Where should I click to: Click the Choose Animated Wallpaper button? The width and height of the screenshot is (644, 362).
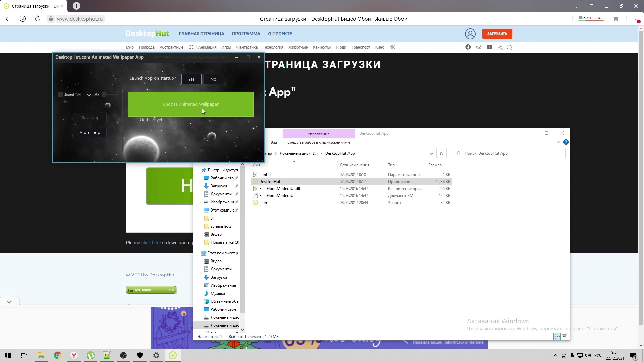point(191,104)
